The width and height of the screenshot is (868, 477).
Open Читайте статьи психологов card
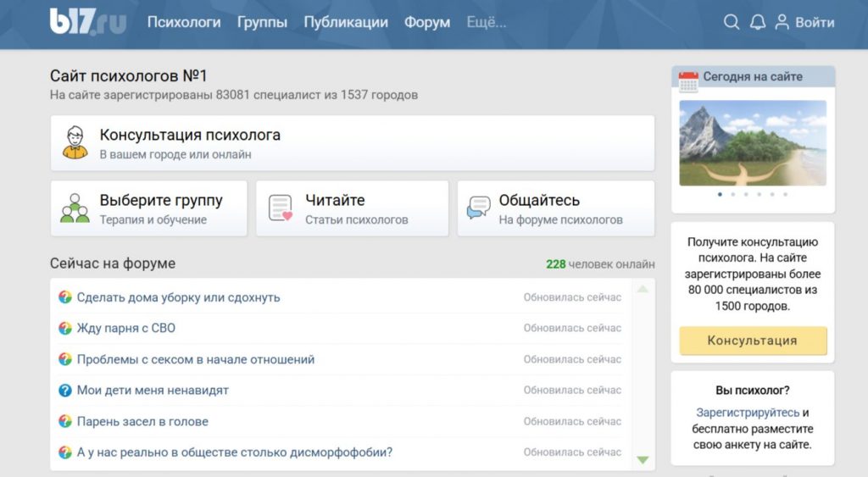coord(352,208)
